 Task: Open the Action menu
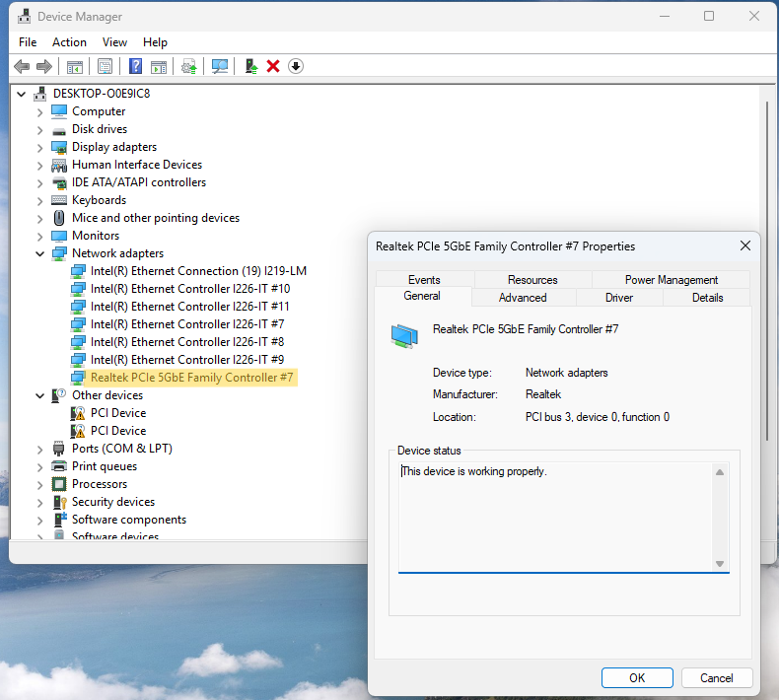point(69,42)
